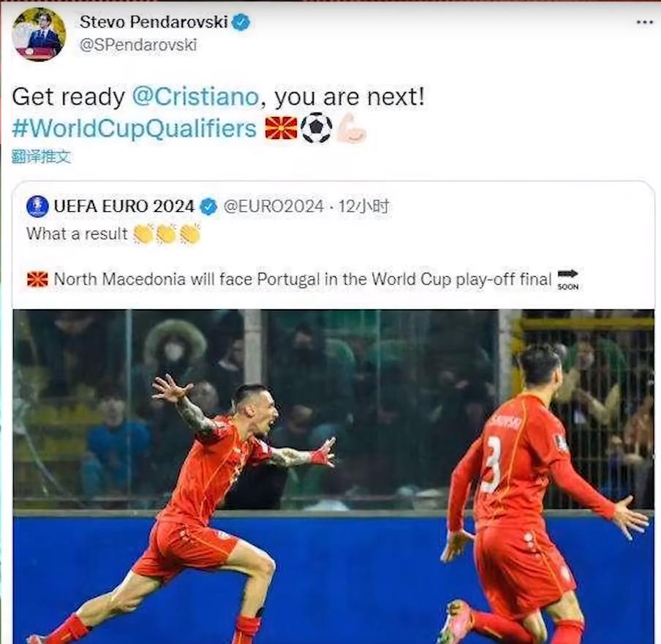Click the North Macedonia flag emoji in tweet
661x644 pixels.
tap(282, 128)
